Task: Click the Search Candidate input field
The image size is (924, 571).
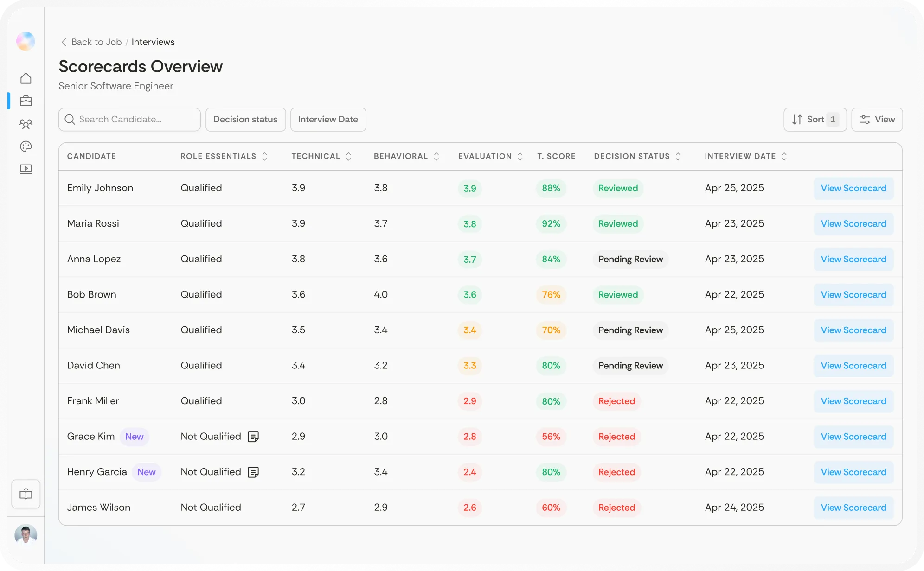Action: pyautogui.click(x=129, y=119)
